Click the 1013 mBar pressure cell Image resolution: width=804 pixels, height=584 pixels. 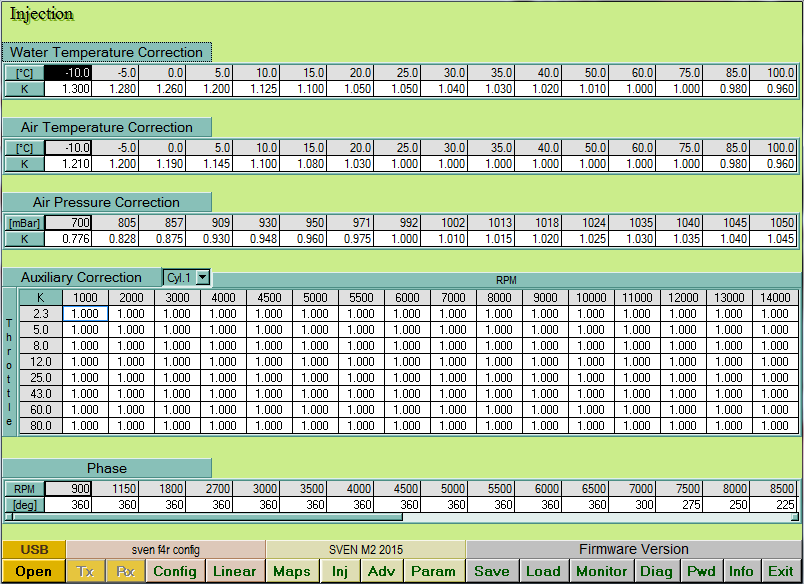[491, 223]
